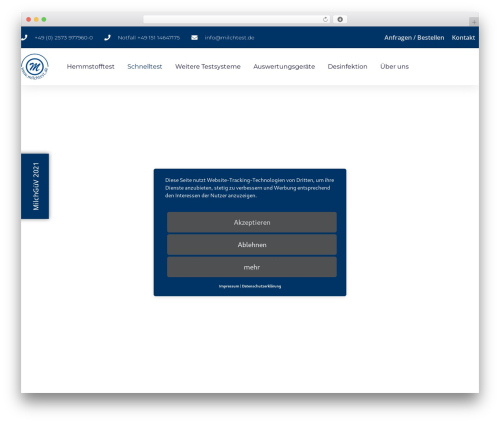Click the browser reload icon
The image size is (500, 423).
tap(325, 20)
